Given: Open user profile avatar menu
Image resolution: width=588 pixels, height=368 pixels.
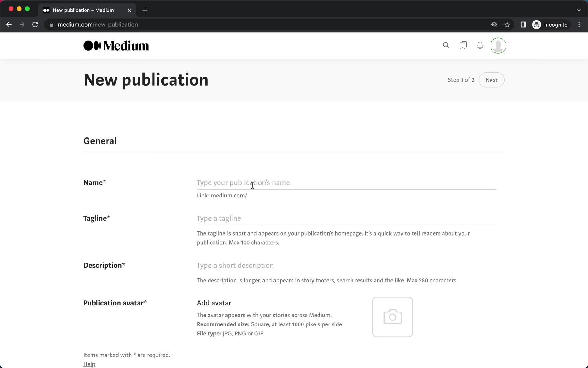Looking at the screenshot, I should 498,45.
